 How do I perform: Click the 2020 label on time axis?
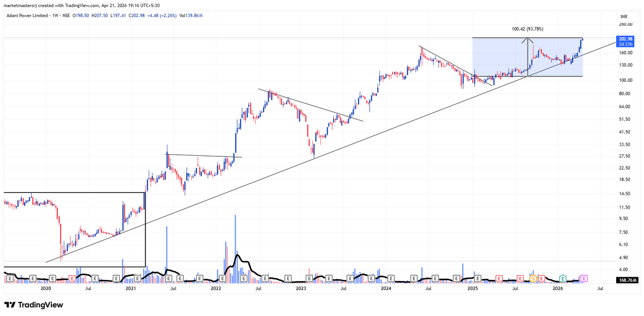[x=46, y=289]
